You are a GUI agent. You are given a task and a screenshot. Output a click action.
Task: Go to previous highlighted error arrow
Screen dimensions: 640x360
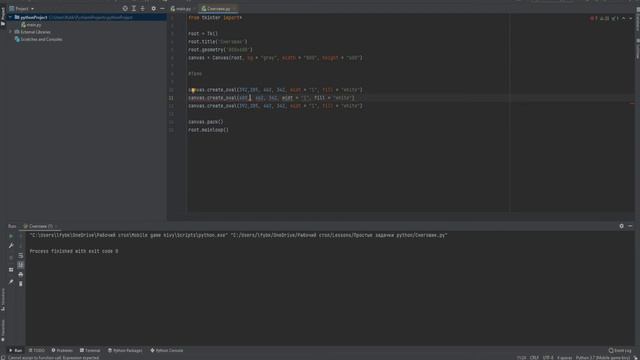pyautogui.click(x=623, y=18)
